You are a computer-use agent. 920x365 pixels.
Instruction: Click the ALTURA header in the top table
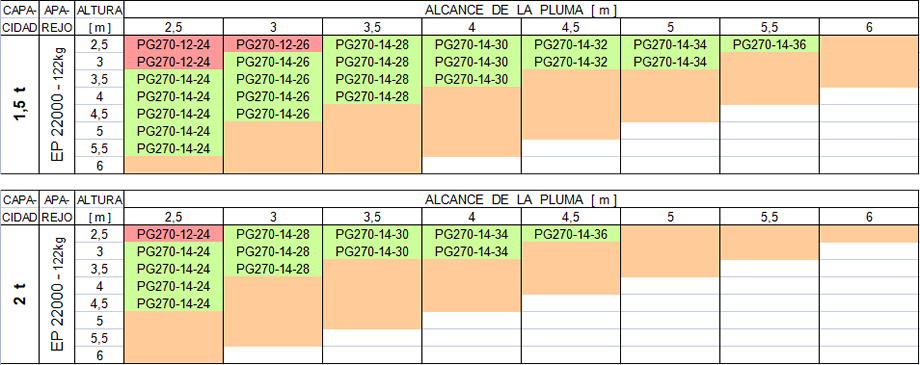point(100,10)
